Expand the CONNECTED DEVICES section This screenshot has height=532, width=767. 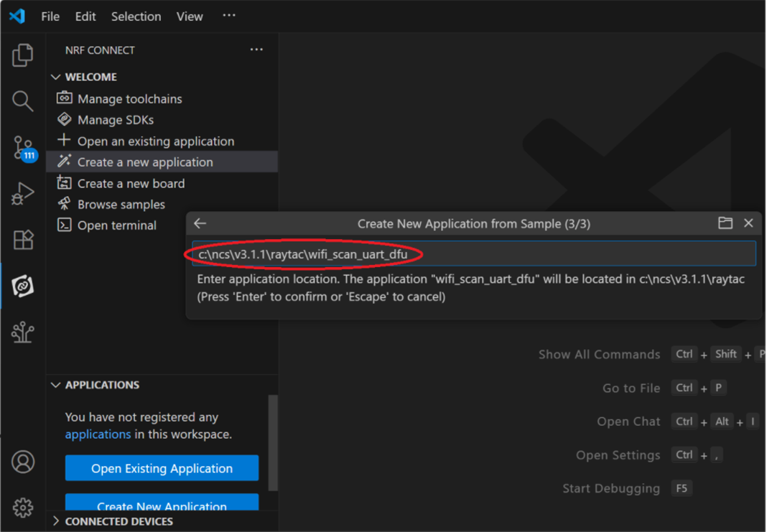click(56, 521)
